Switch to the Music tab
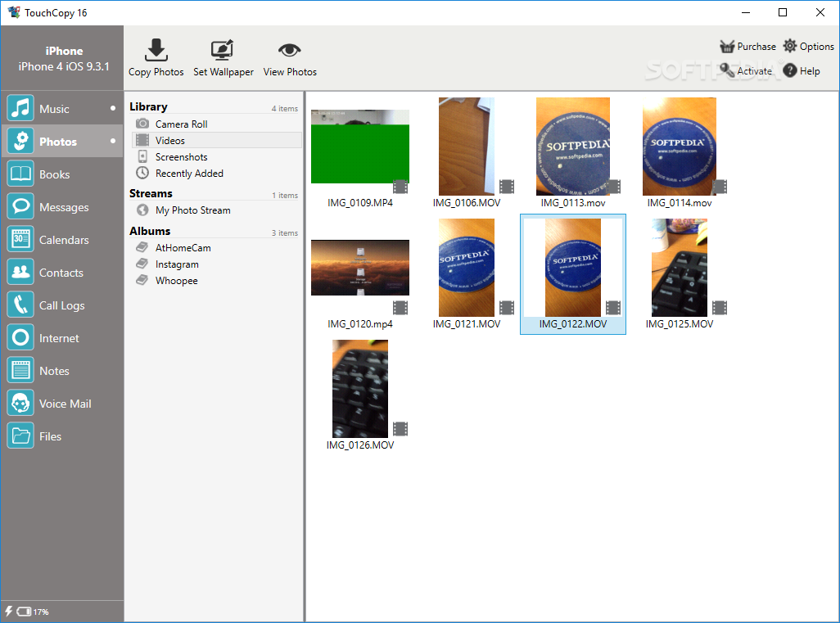The width and height of the screenshot is (840, 623). point(62,108)
